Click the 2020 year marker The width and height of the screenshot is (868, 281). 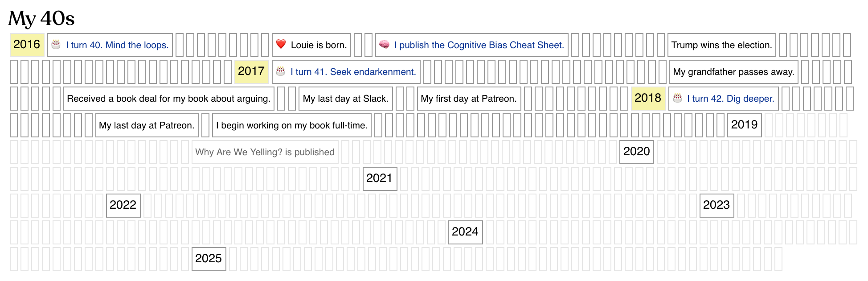636,152
